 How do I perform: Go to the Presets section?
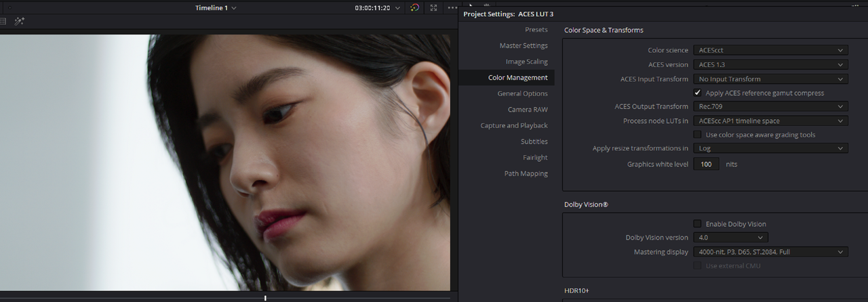click(x=536, y=30)
